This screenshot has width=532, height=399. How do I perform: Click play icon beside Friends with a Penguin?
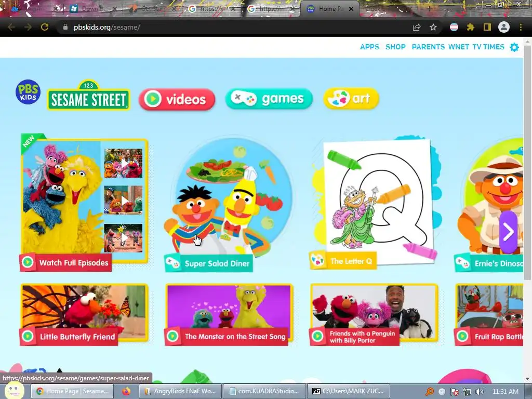point(317,336)
